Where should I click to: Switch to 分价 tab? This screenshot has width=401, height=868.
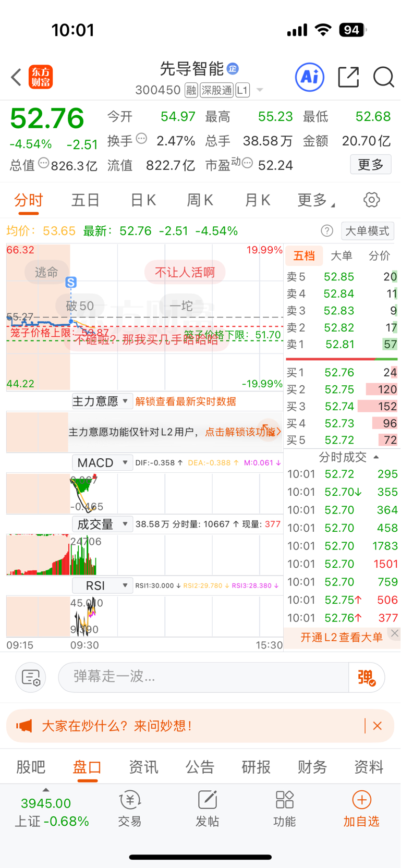(x=379, y=255)
